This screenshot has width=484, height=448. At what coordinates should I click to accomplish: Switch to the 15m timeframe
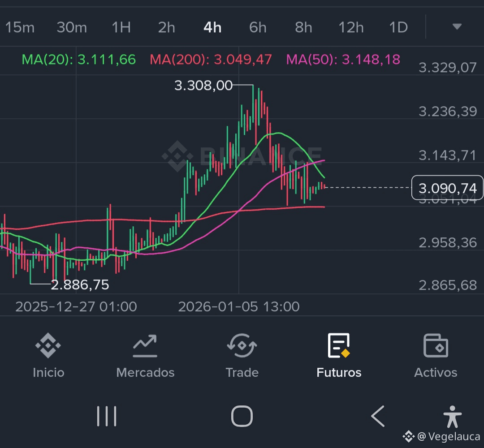pos(20,28)
